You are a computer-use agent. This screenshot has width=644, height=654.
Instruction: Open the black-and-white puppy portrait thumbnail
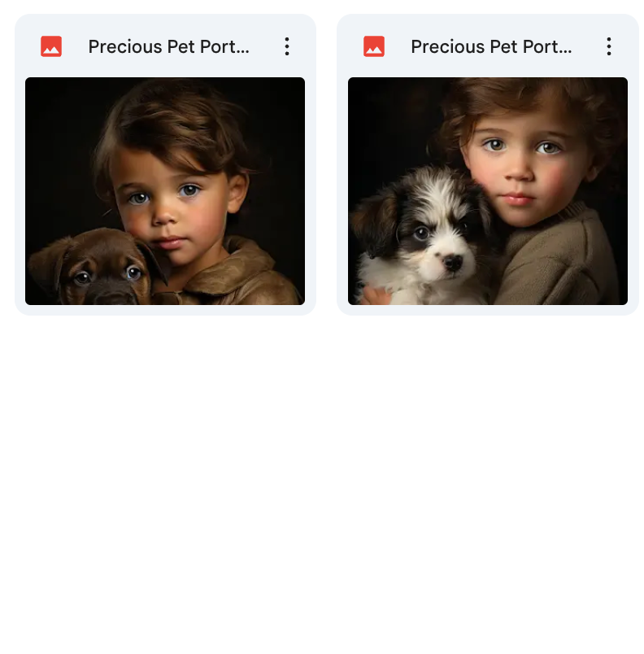tap(488, 191)
